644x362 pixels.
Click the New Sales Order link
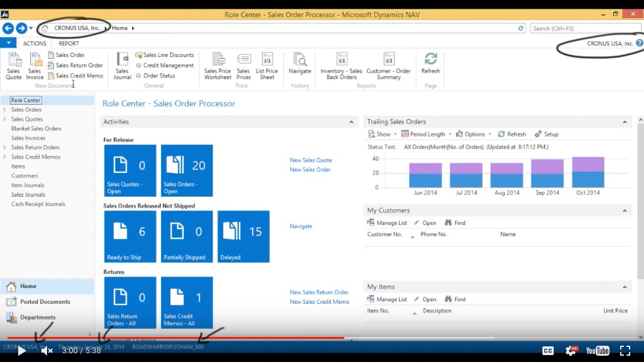(x=310, y=170)
